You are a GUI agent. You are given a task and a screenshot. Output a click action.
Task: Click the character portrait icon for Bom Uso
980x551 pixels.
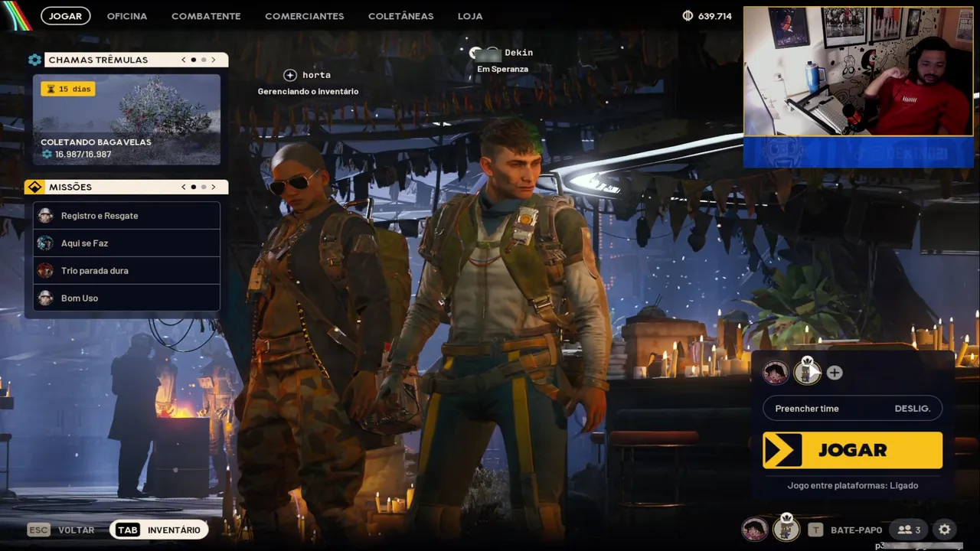(46, 298)
